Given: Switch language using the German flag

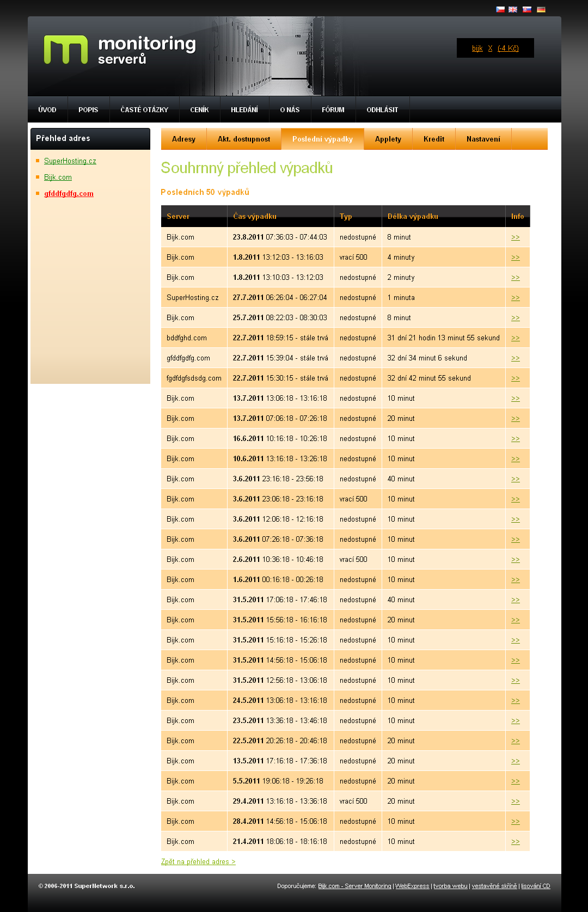Looking at the screenshot, I should pos(541,9).
